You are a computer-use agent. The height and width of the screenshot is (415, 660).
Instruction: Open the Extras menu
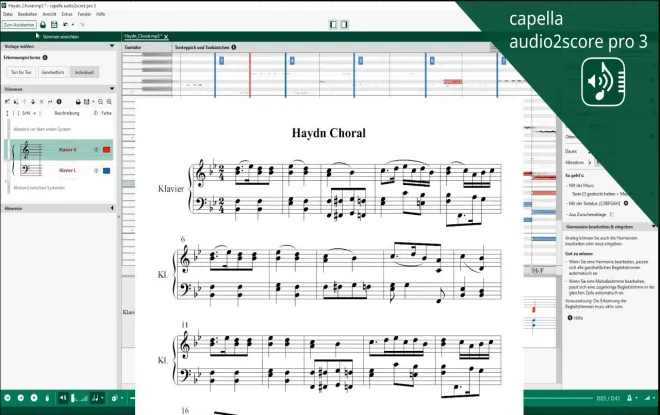pyautogui.click(x=67, y=14)
